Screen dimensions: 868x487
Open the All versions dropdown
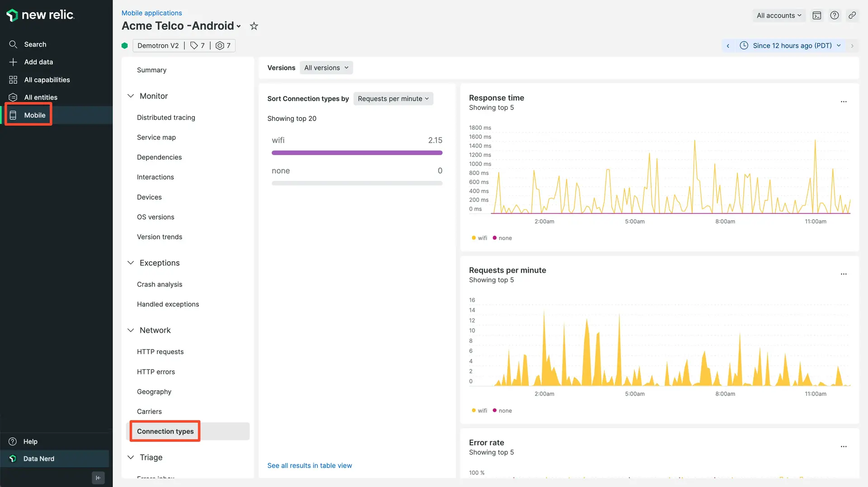(x=326, y=68)
